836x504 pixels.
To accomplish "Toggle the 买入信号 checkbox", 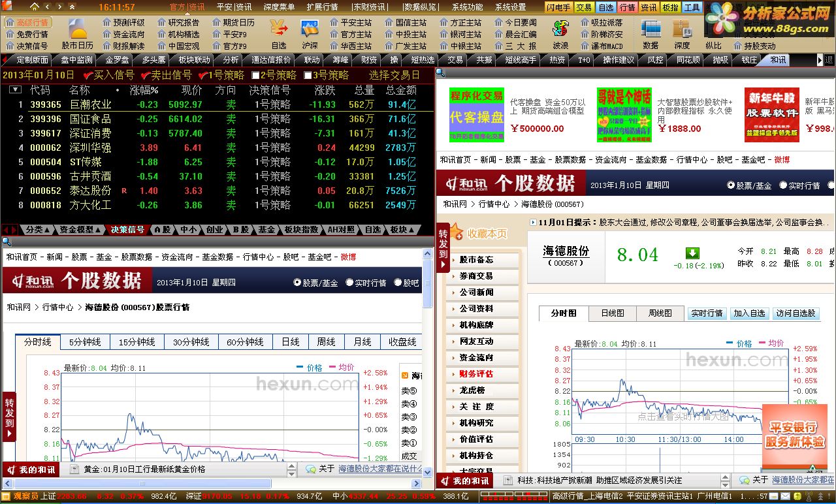I will [88, 75].
